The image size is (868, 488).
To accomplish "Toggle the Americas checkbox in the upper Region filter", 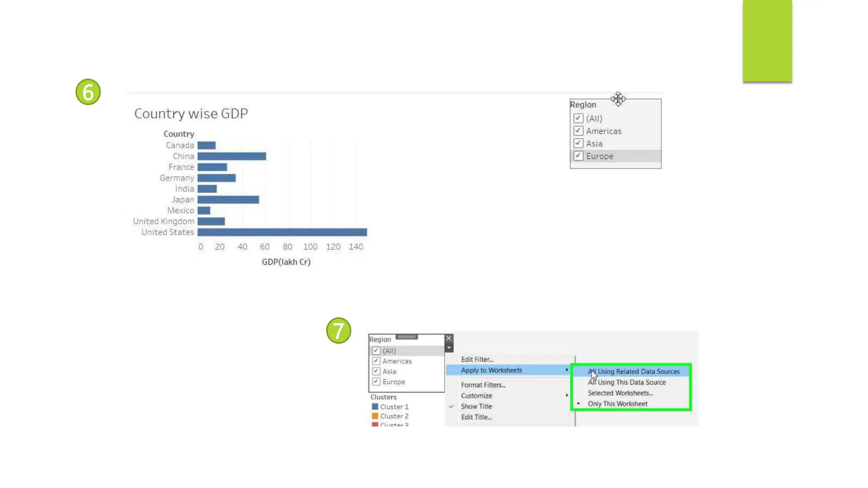I will tap(578, 131).
